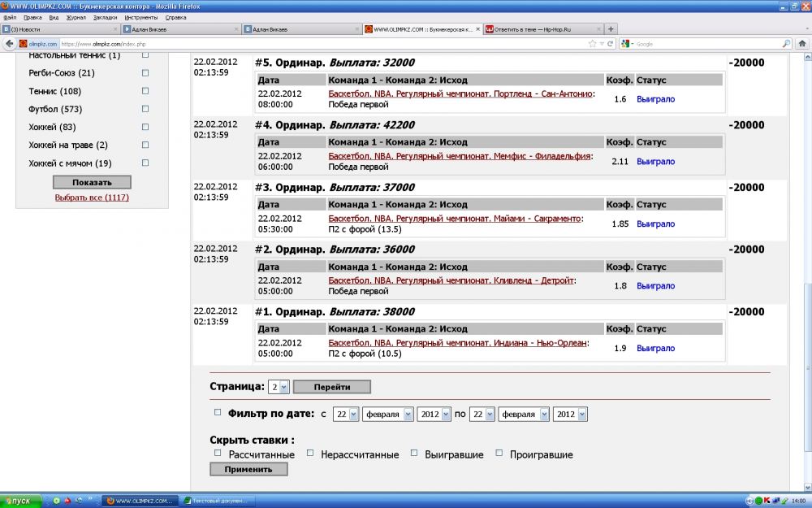Click the WWW.OLIMPKZ.COM taskbar button

click(x=139, y=501)
